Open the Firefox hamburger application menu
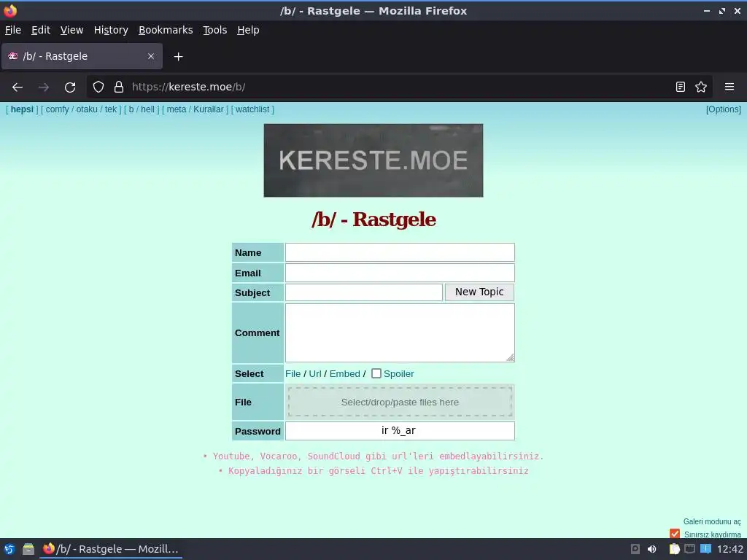This screenshot has width=747, height=560. tap(729, 87)
